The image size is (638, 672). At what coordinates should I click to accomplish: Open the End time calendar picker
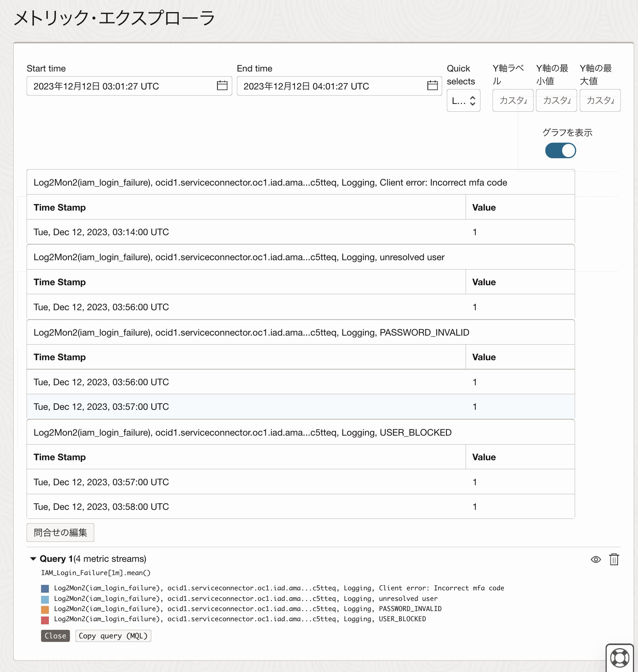(x=432, y=86)
